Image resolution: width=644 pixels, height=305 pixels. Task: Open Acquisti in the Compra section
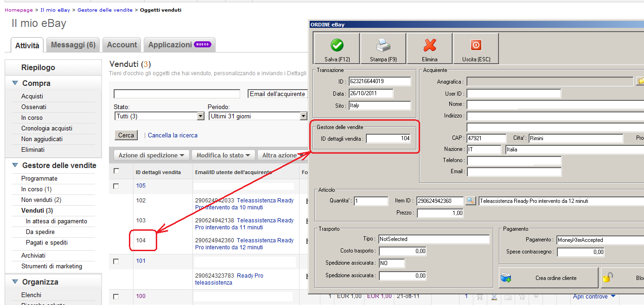(x=32, y=96)
